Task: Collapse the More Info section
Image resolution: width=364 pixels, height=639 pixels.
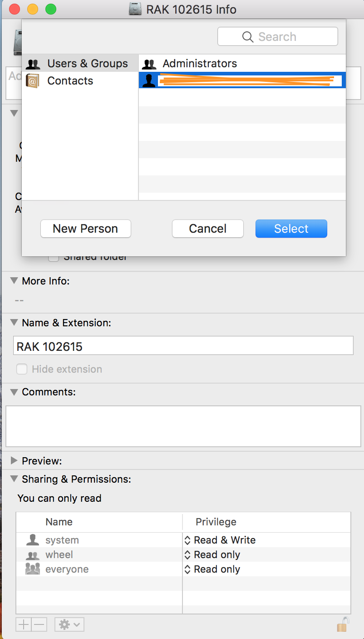Action: click(14, 281)
